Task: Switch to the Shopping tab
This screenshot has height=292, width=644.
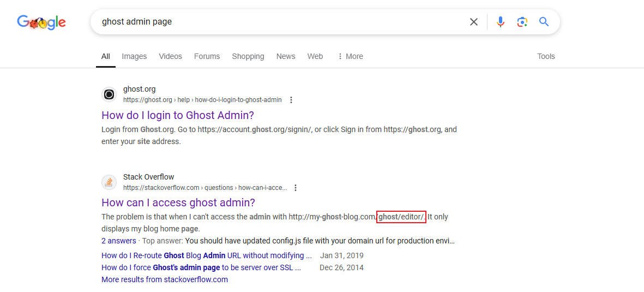Action: tap(248, 56)
